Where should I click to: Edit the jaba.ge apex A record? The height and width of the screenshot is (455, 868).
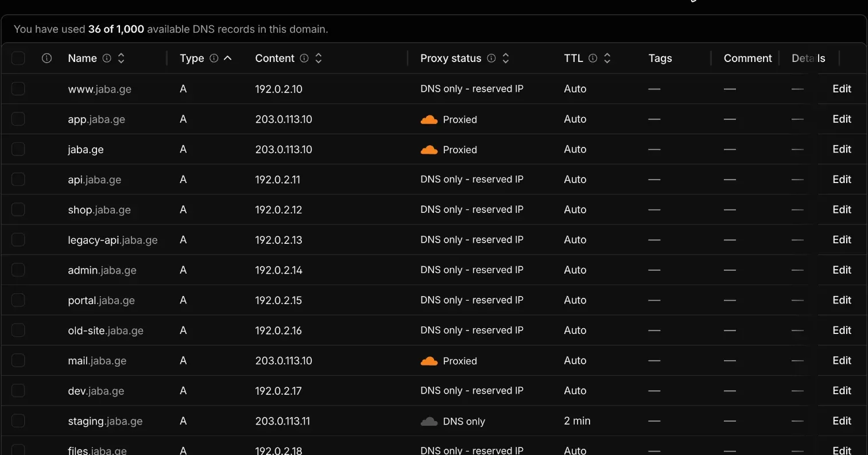842,149
